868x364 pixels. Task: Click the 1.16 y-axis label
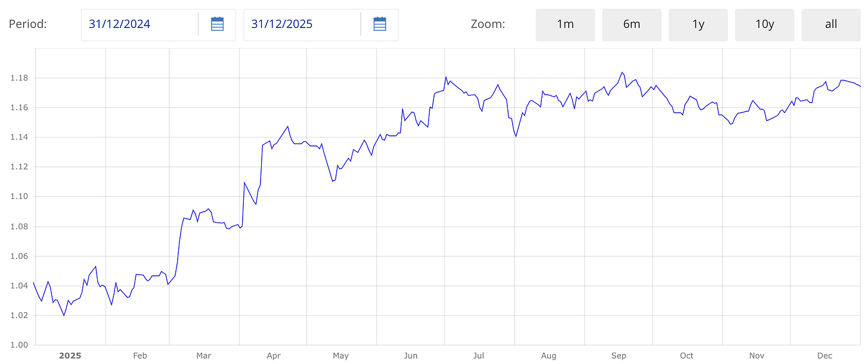click(x=20, y=108)
